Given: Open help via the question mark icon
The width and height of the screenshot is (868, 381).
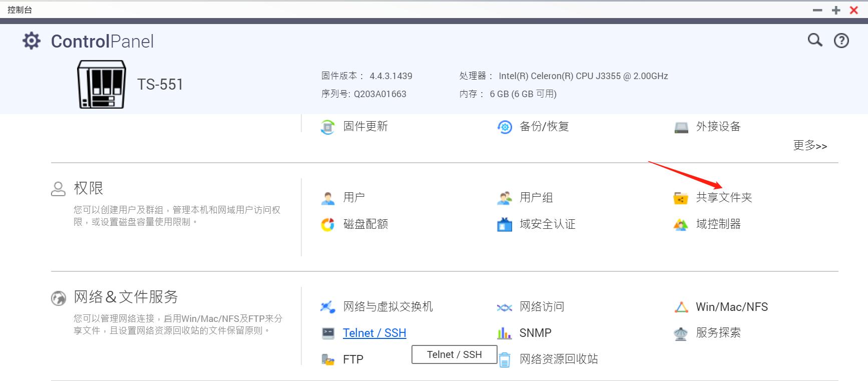Looking at the screenshot, I should coord(841,41).
